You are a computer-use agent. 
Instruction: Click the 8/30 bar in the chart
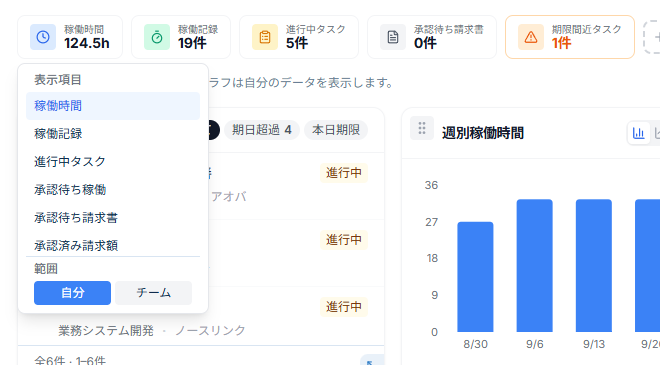pos(475,277)
